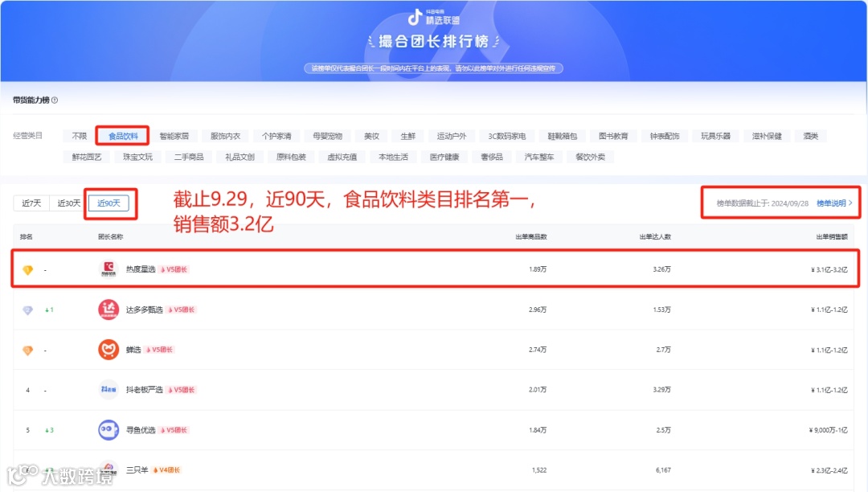Select the 食品饮料 category filter
This screenshot has width=868, height=492.
(123, 136)
